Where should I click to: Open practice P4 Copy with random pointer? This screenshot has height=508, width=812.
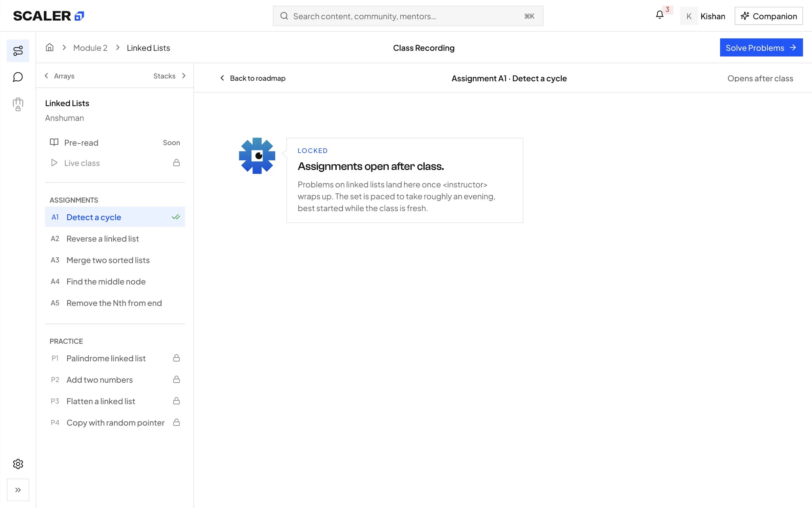115,422
